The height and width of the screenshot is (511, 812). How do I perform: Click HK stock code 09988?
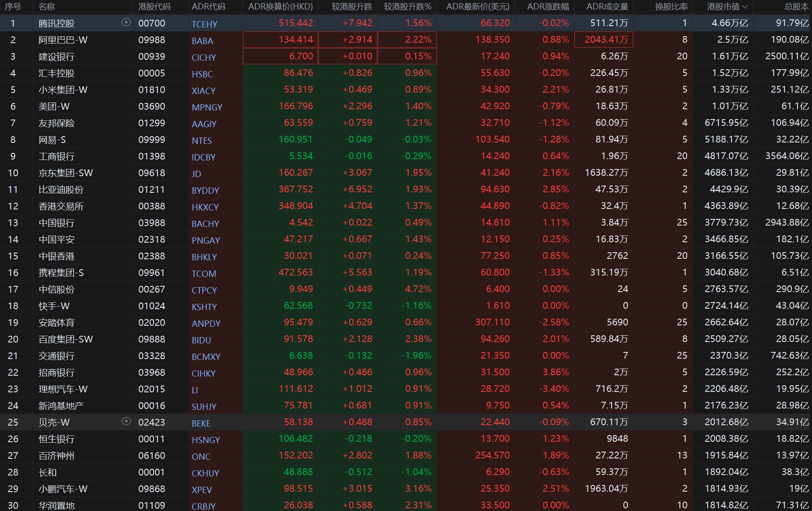click(152, 40)
